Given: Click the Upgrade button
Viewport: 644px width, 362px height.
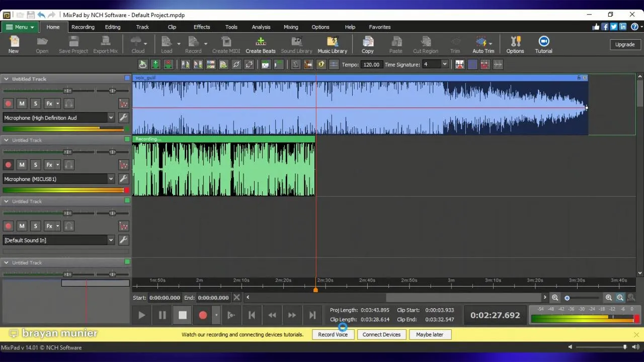Looking at the screenshot, I should coord(625,44).
